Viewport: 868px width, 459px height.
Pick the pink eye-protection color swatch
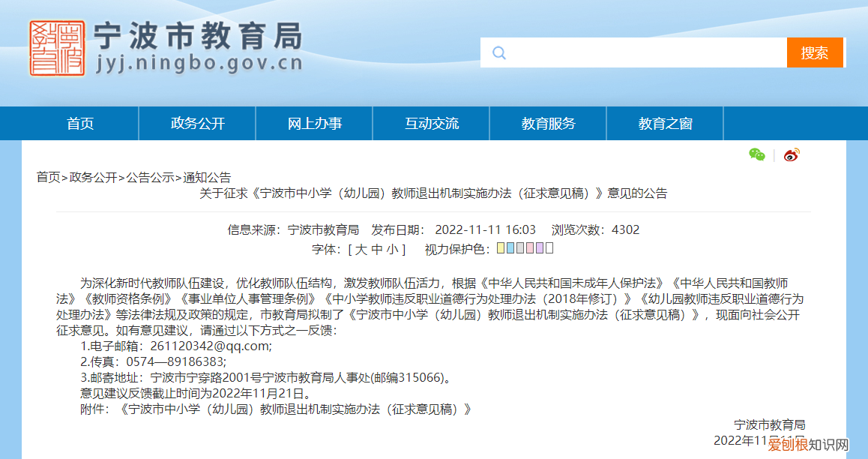pos(530,248)
